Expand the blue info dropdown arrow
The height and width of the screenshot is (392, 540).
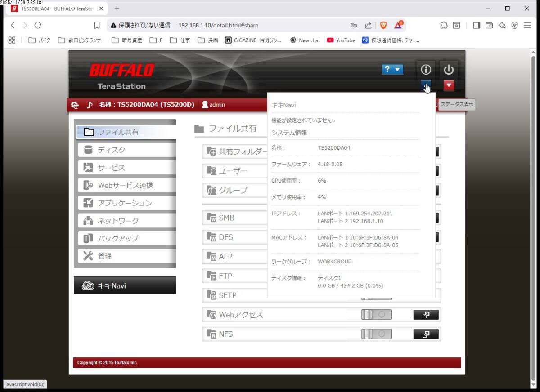tap(426, 85)
